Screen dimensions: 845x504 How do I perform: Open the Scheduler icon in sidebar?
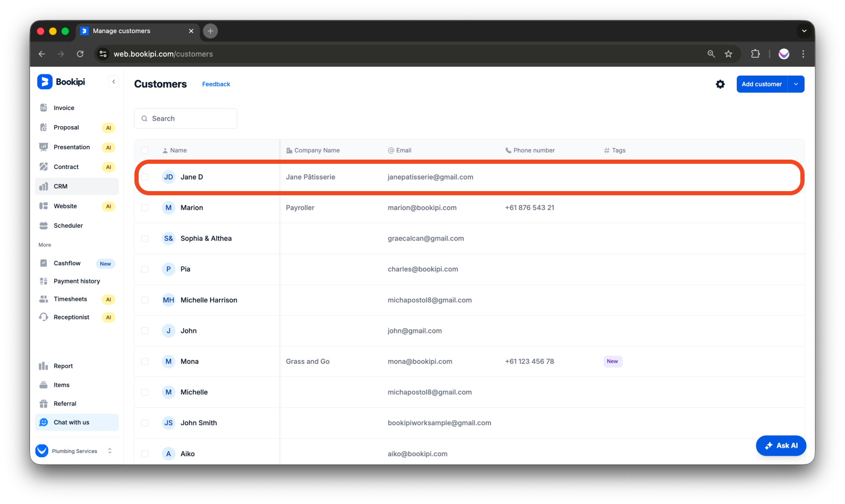(44, 225)
